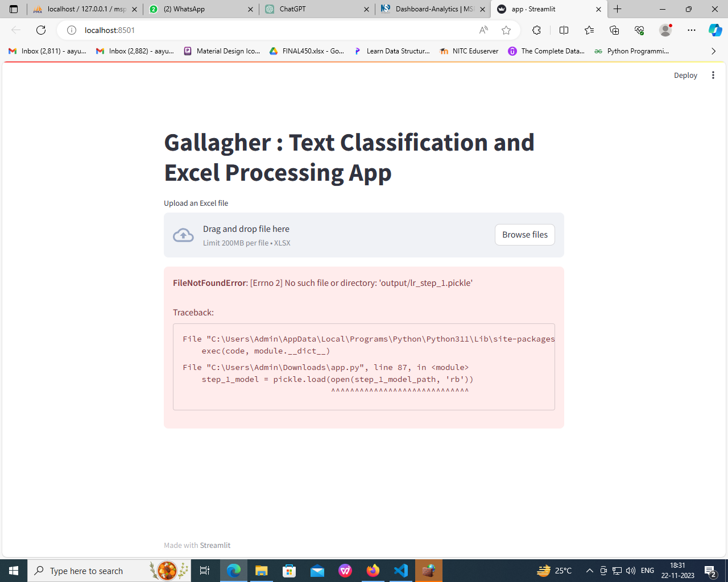Expand the bookmarks overflow chevron
The height and width of the screenshot is (582, 728).
[713, 51]
